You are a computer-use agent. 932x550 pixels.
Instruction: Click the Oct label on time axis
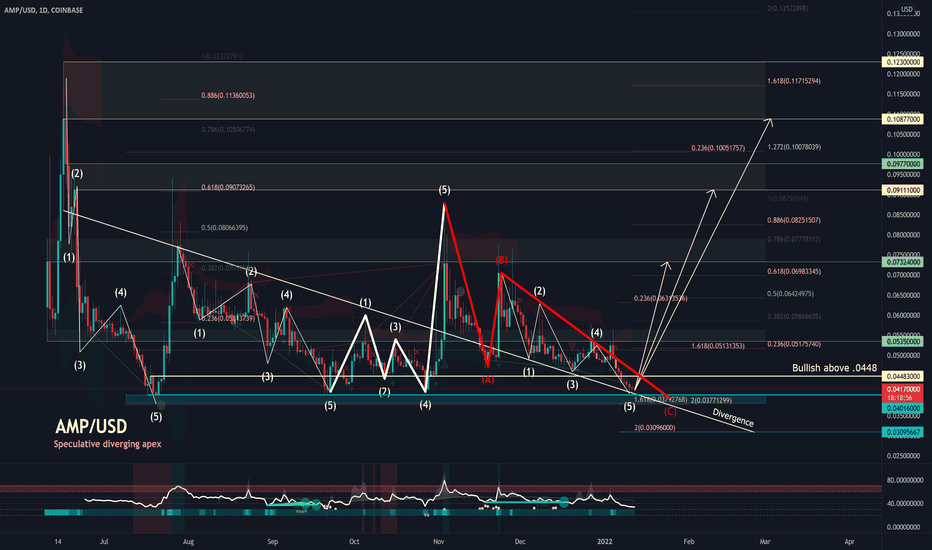(x=354, y=542)
